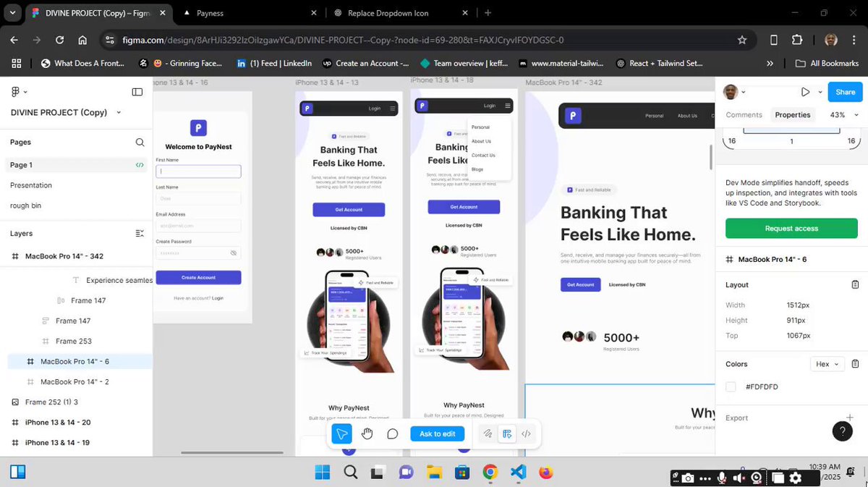This screenshot has width=868, height=487.
Task: Click the Ask to edit button
Action: [x=437, y=433]
